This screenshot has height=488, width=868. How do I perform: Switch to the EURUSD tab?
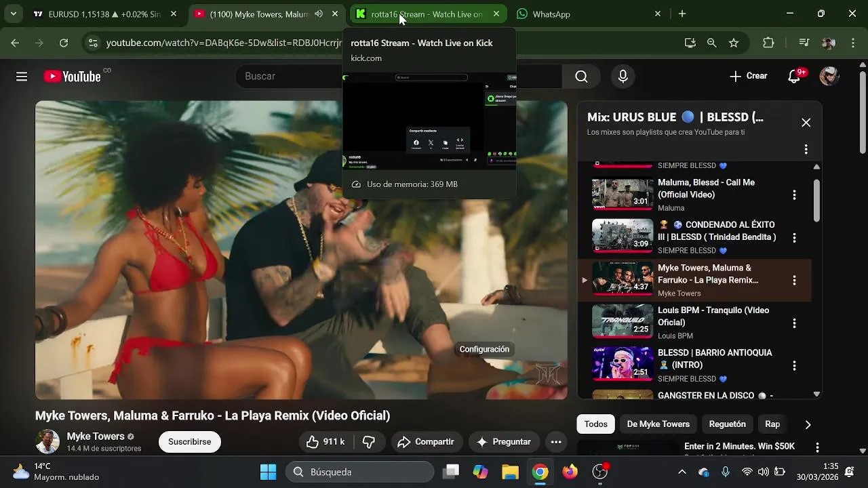(x=105, y=14)
